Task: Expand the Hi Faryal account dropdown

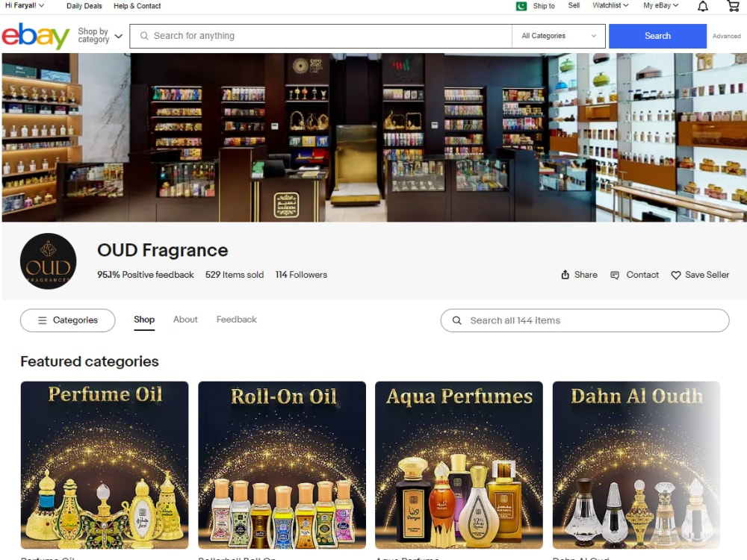Action: (x=25, y=6)
